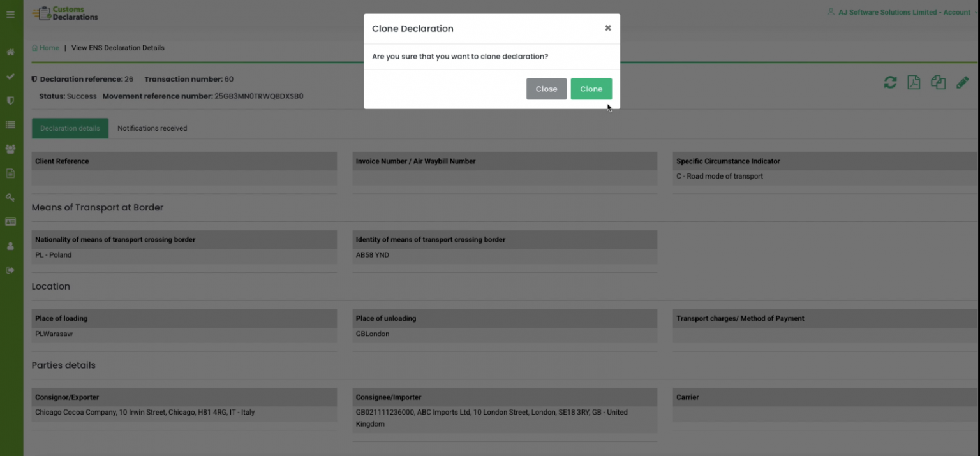Open the key icon in the sidebar
This screenshot has width=980, height=456.
click(x=10, y=197)
